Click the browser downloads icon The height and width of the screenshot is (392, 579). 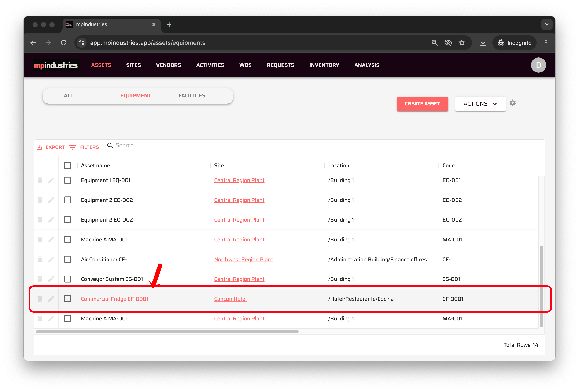[483, 43]
